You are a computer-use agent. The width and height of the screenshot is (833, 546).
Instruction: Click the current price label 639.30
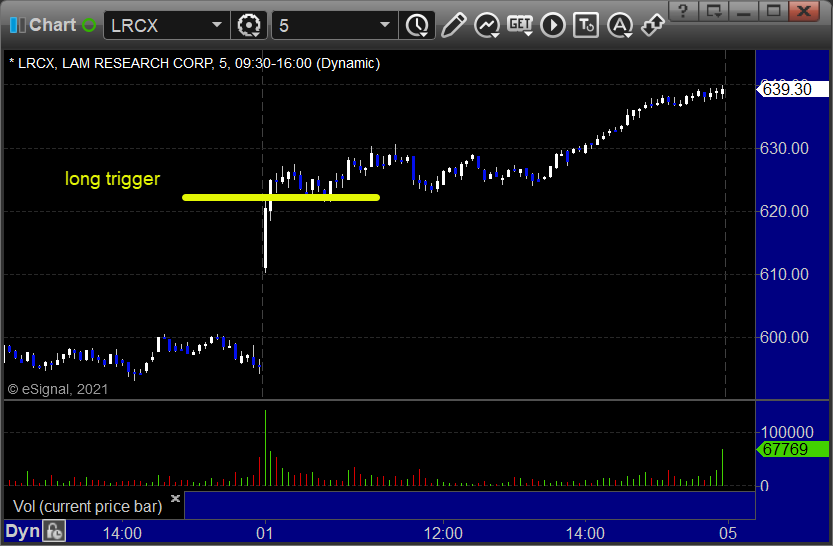click(792, 89)
